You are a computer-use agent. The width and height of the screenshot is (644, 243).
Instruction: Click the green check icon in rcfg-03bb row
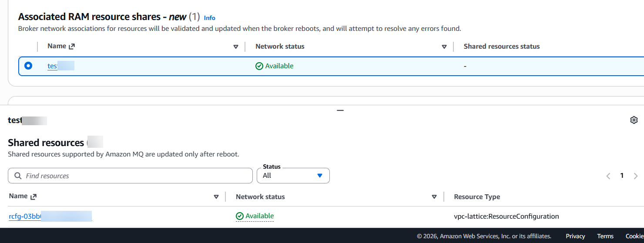click(240, 216)
